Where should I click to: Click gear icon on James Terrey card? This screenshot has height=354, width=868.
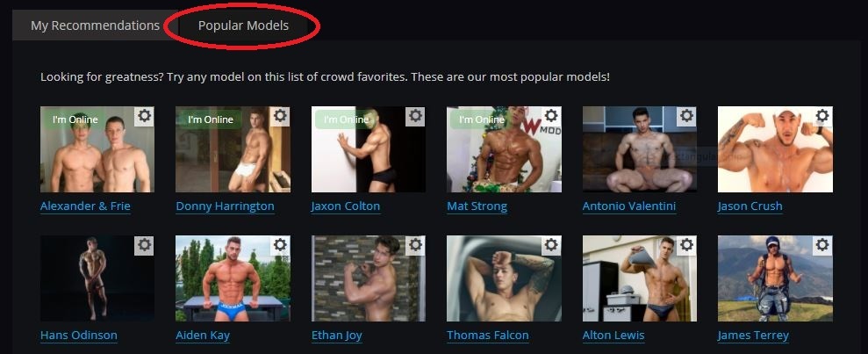pos(822,245)
